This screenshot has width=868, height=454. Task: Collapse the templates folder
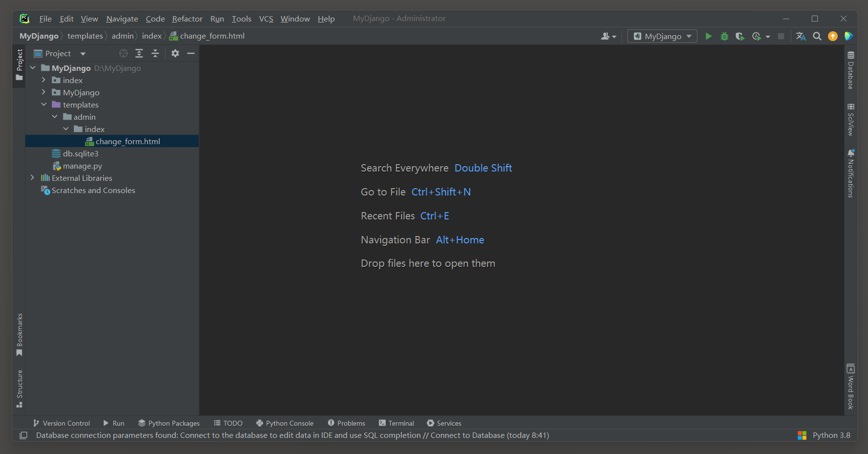point(44,104)
